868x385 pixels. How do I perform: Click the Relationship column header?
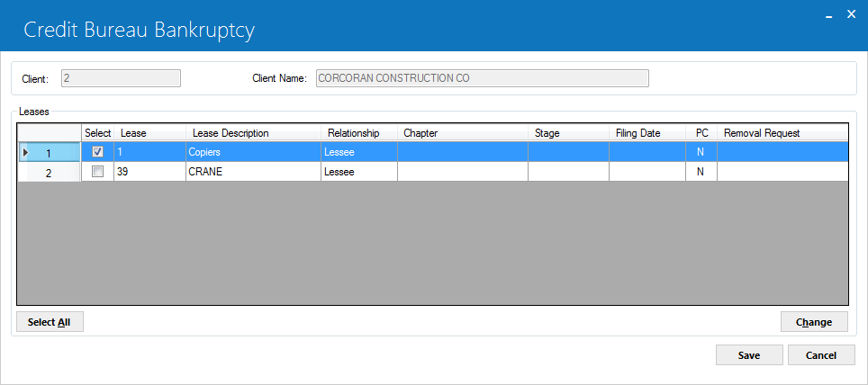tap(359, 133)
